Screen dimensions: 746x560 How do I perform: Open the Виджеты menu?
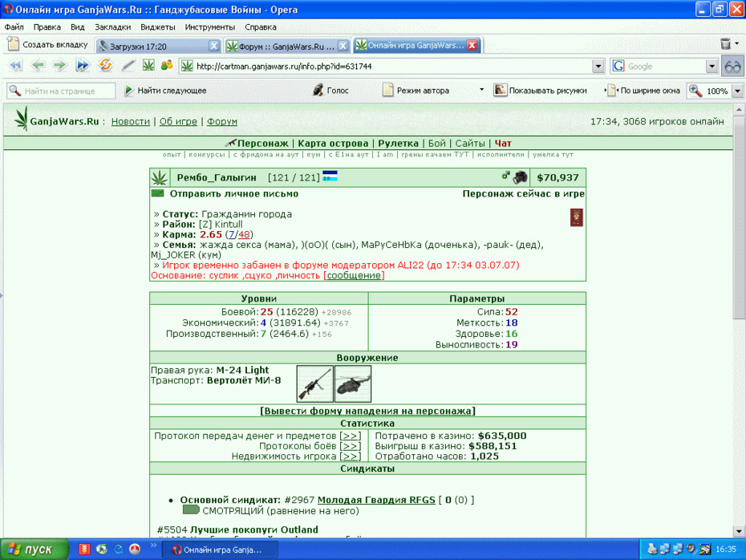[x=157, y=27]
